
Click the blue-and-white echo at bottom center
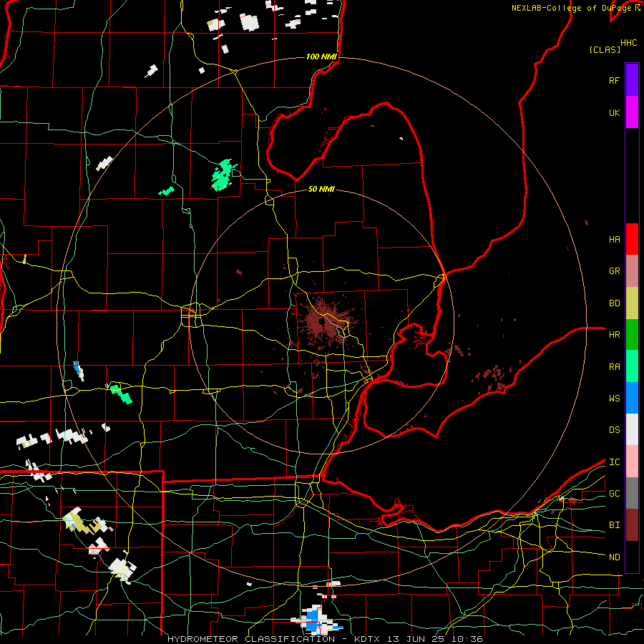[317, 620]
